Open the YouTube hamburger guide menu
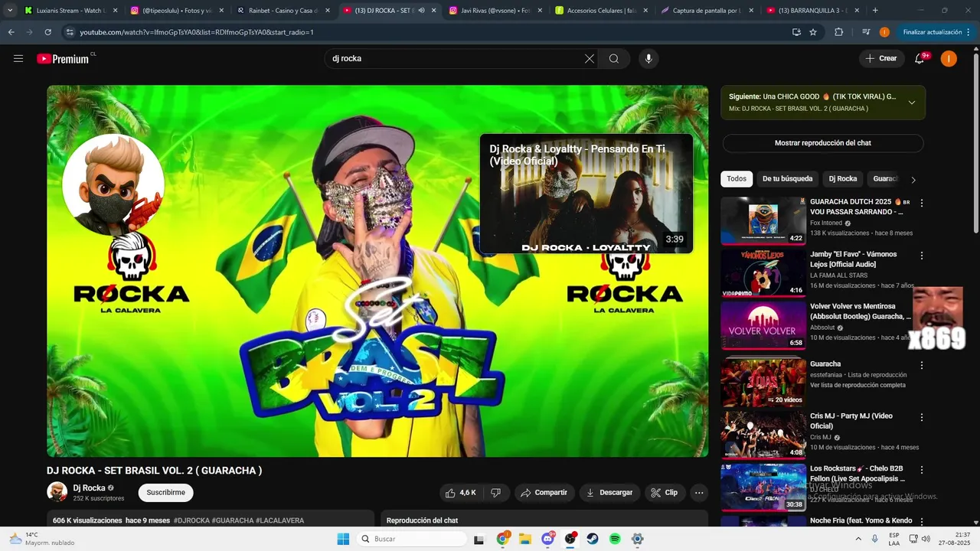Viewport: 980px width, 551px height. click(18, 58)
